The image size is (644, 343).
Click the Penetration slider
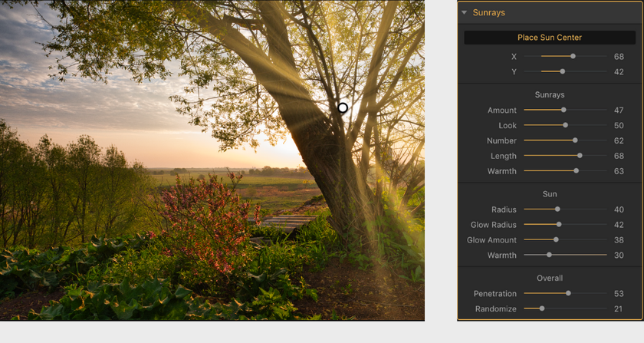pyautogui.click(x=565, y=293)
